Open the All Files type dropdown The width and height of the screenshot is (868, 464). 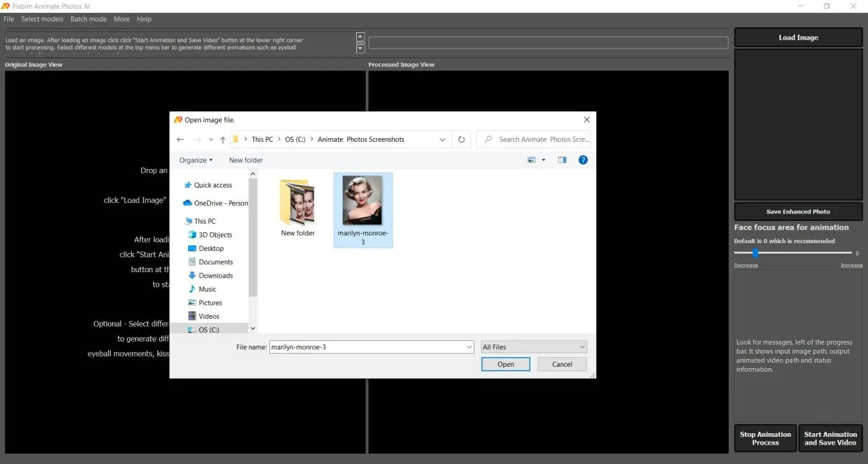click(534, 347)
